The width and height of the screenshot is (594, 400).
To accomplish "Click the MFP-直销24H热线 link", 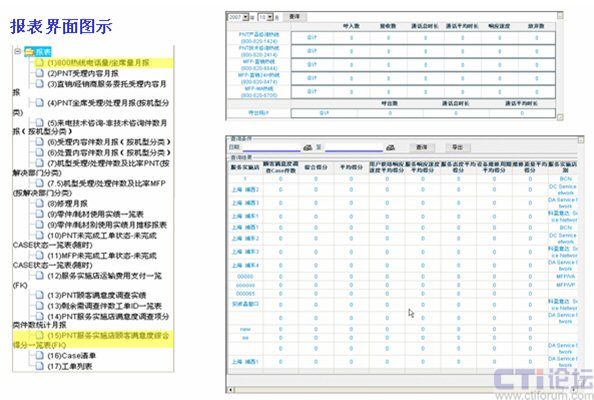I will (x=259, y=78).
